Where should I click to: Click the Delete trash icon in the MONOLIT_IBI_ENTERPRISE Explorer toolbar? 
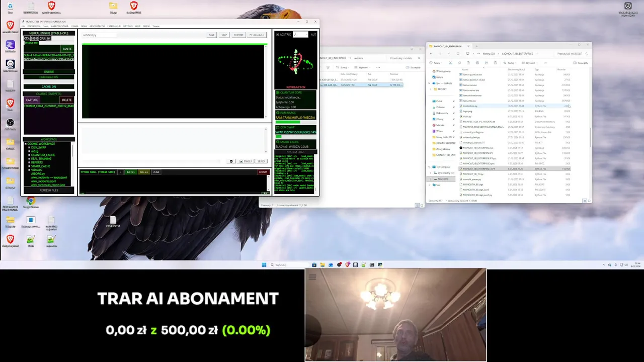point(495,63)
